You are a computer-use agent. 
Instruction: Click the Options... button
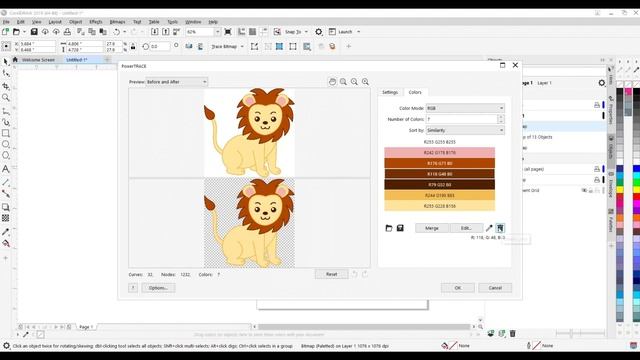tap(158, 288)
